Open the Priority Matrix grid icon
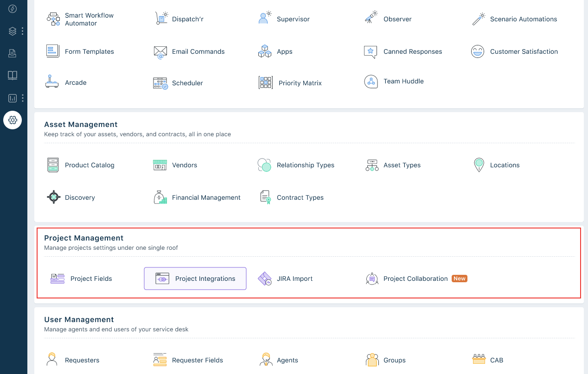Viewport: 588px width, 374px height. click(x=266, y=82)
